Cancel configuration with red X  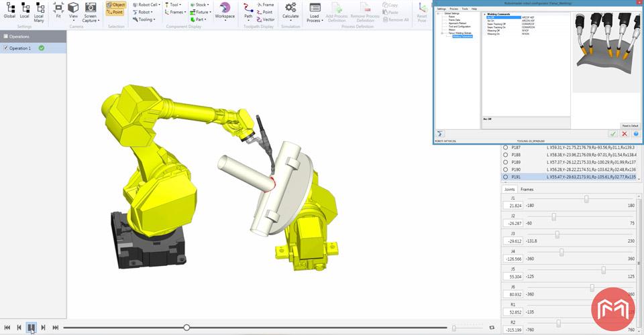[x=625, y=134]
